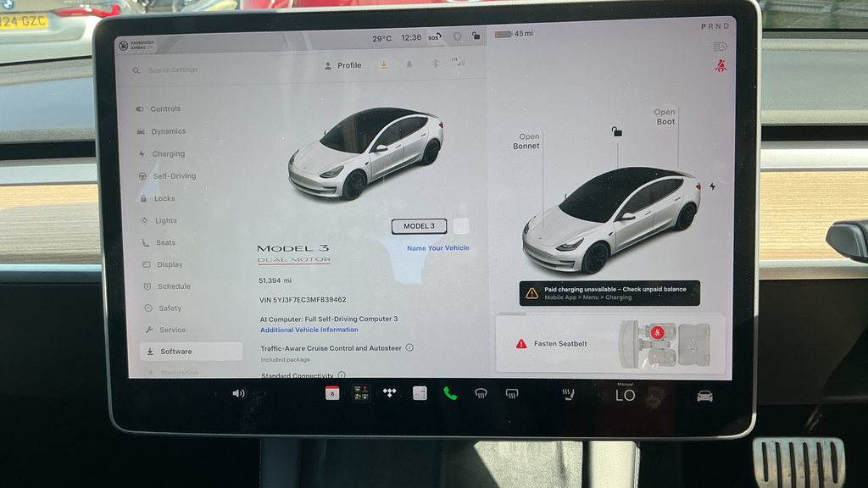
Task: Tap the charge port lightning icon
Action: click(712, 186)
